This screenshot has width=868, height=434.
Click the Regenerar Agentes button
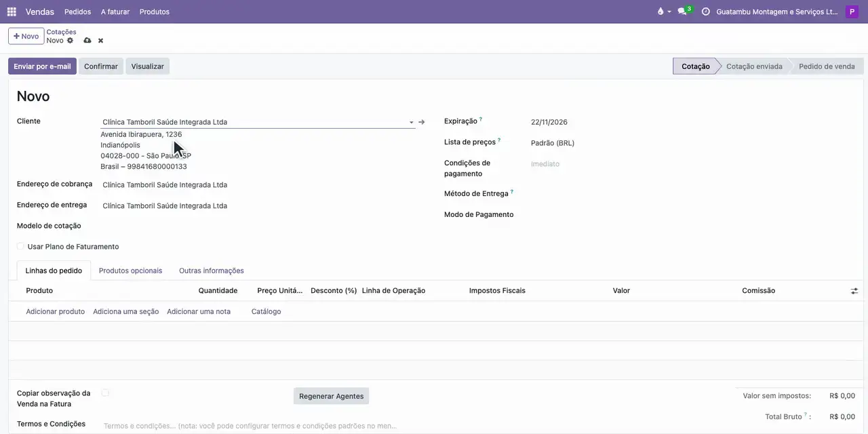[332, 396]
